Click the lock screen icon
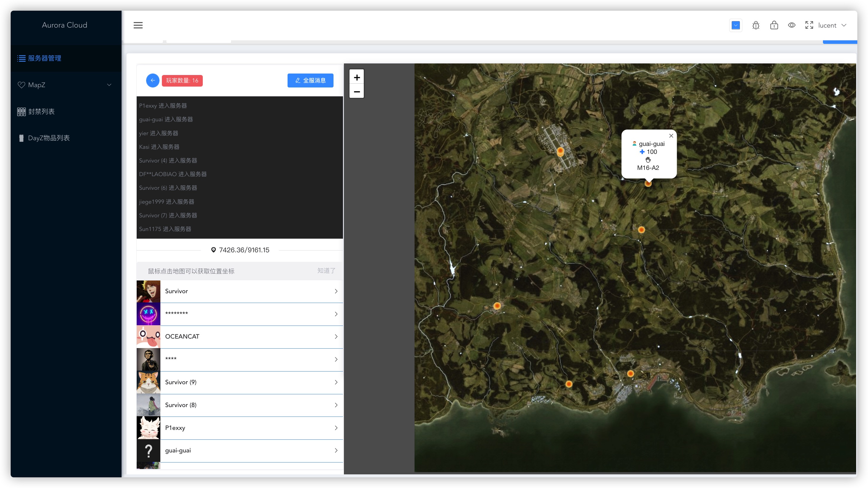Image resolution: width=868 pixels, height=488 pixels. pos(774,25)
